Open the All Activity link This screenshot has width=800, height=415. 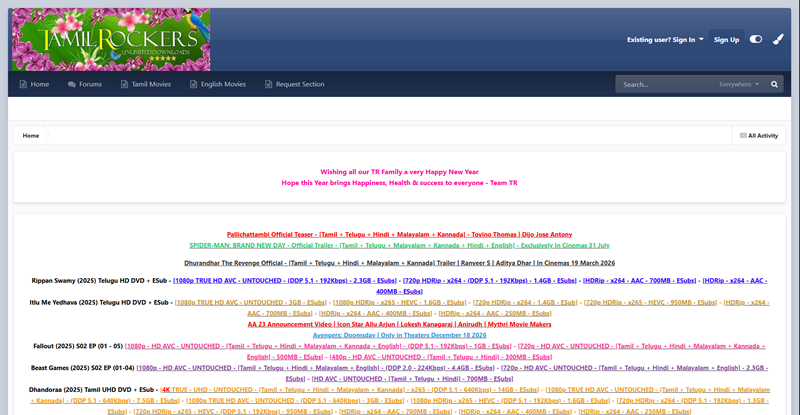click(759, 136)
